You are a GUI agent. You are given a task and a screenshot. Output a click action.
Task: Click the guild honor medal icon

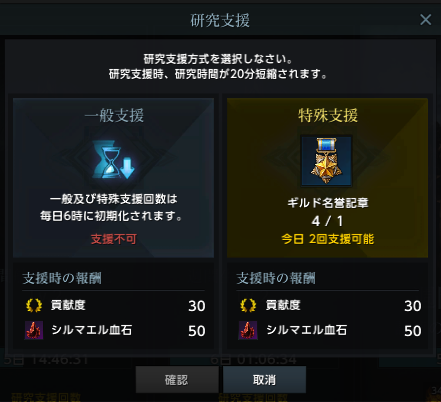[326, 161]
